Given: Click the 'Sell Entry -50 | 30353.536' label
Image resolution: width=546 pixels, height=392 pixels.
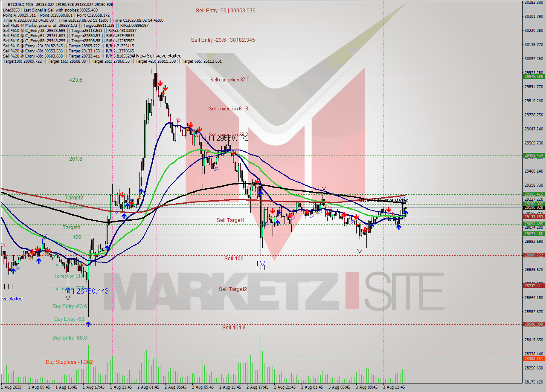Looking at the screenshot, I should tap(226, 10).
